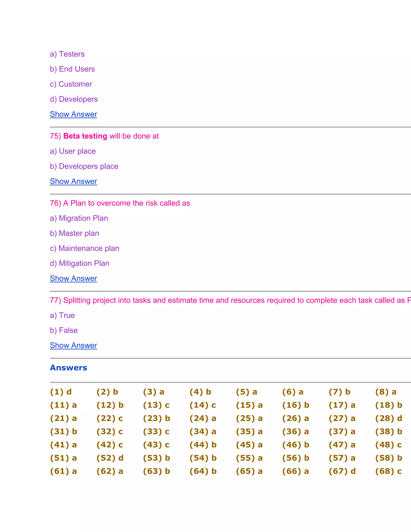Select 'd) Mitigation Plan' option
Screen dimensions: 411x532
(x=79, y=263)
